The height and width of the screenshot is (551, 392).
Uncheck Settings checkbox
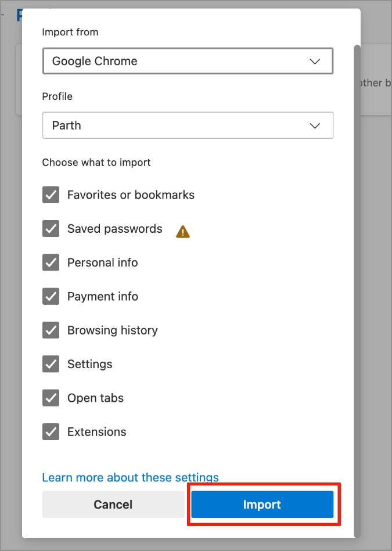51,364
